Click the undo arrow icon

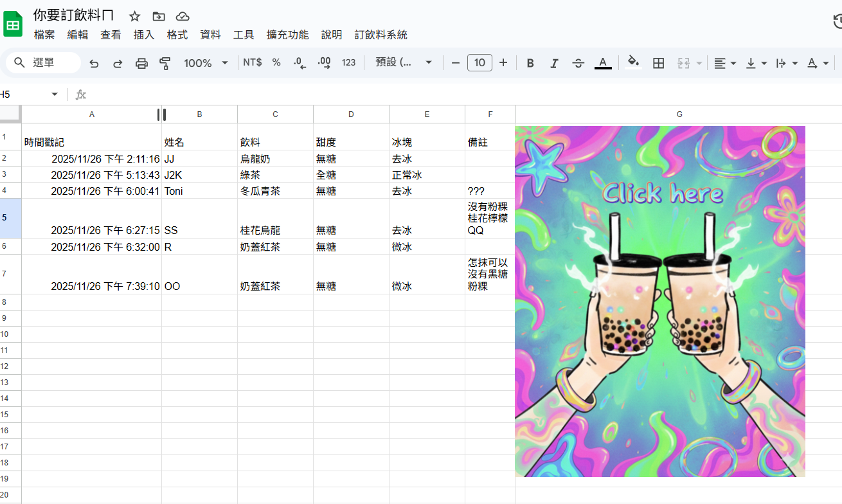point(94,63)
